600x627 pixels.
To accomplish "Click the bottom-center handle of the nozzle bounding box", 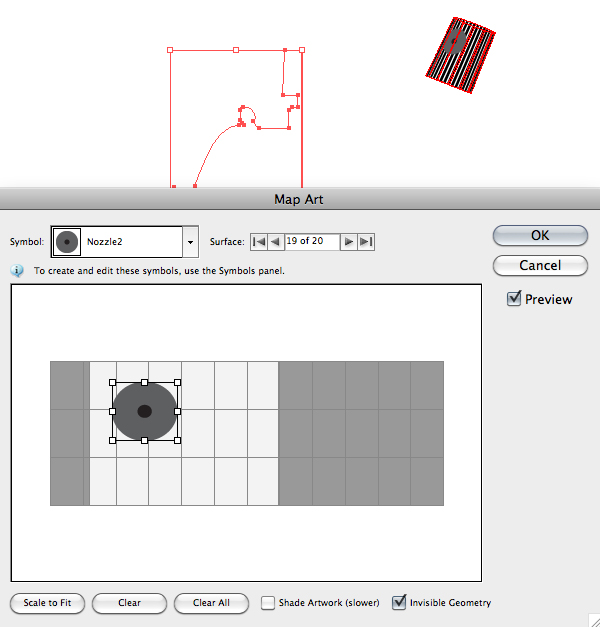I will pos(144,440).
